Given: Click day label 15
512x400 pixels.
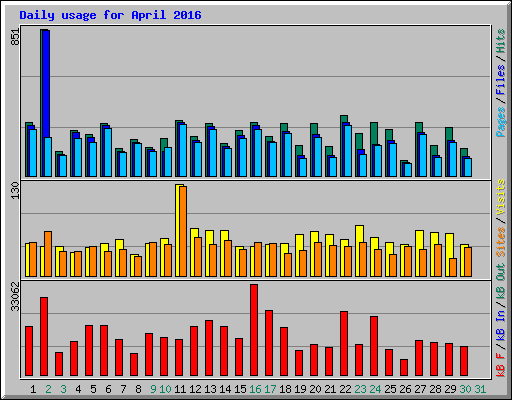Looking at the screenshot, I should point(240,389).
